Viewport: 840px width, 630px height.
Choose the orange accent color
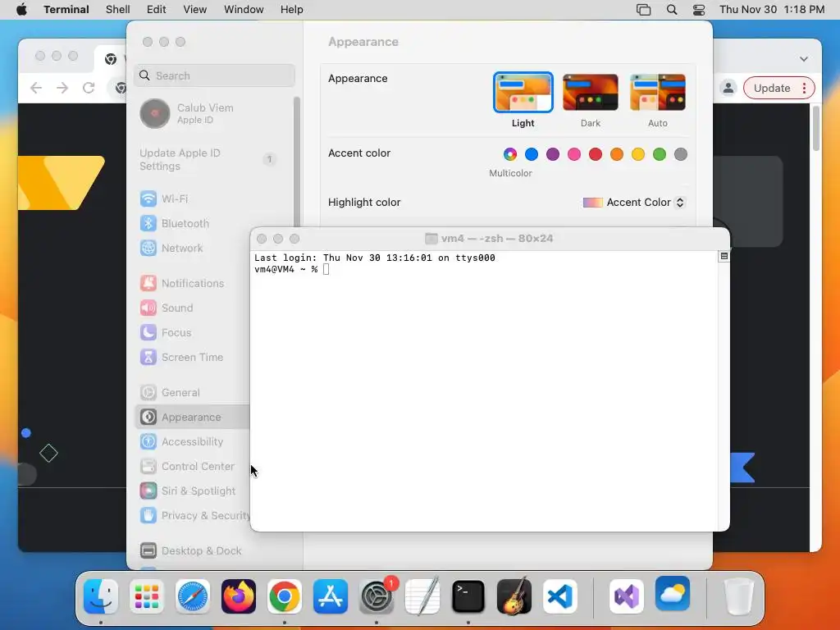click(x=617, y=155)
